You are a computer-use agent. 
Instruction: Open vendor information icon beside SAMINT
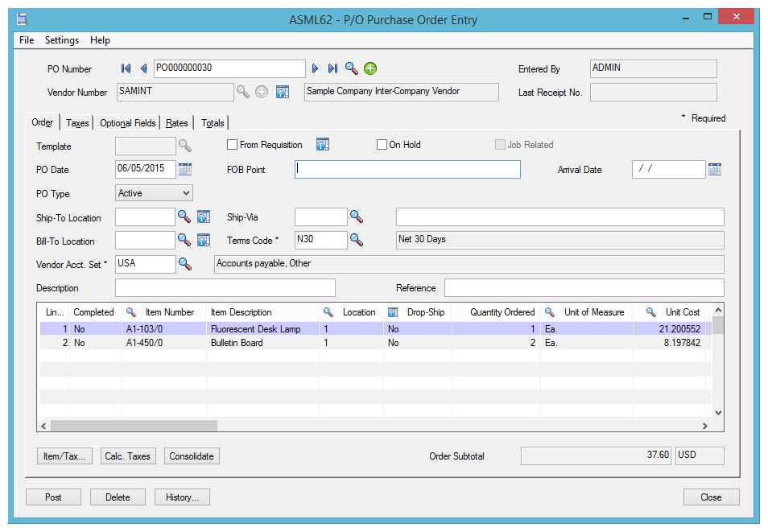[x=282, y=92]
